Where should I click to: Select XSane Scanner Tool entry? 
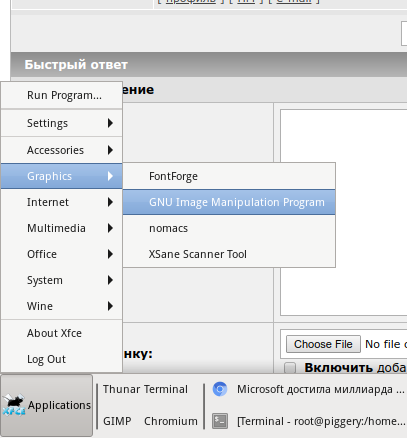(x=229, y=254)
